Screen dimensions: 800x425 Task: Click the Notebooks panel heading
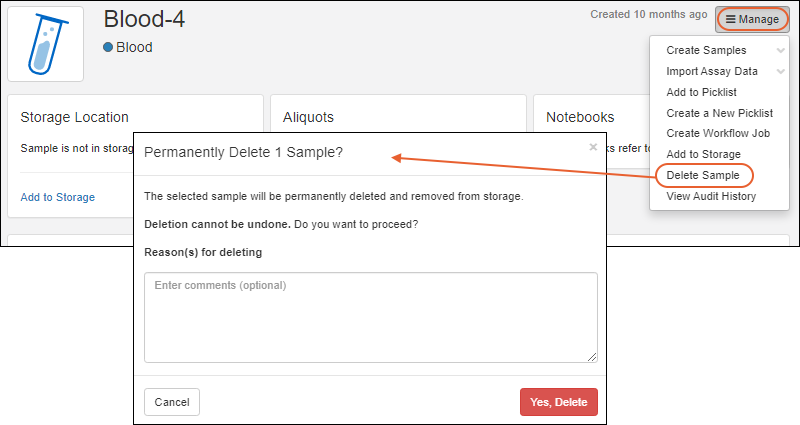pos(580,117)
